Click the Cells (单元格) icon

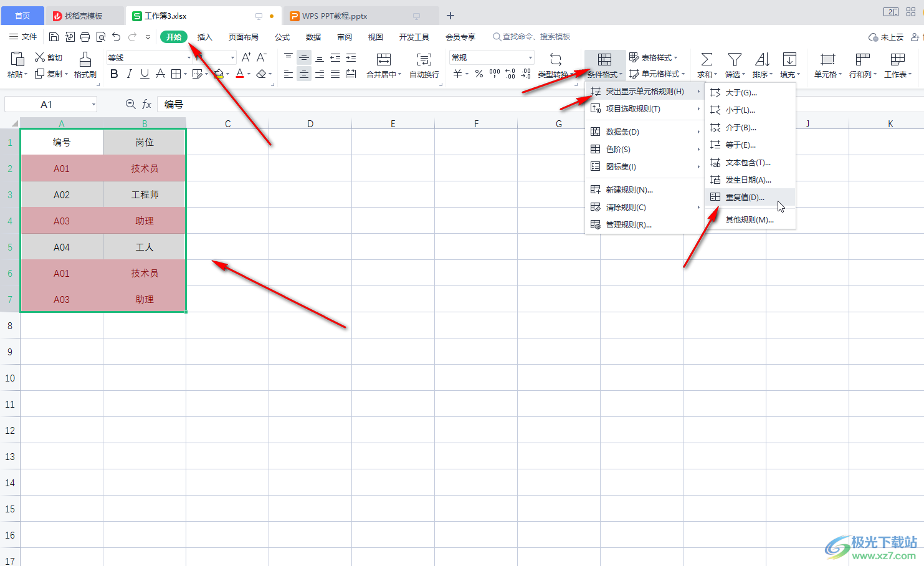click(827, 59)
